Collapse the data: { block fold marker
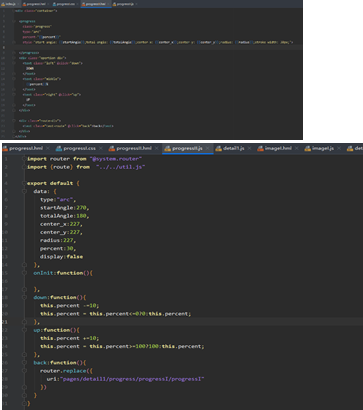The width and height of the screenshot is (363, 410). (24, 191)
